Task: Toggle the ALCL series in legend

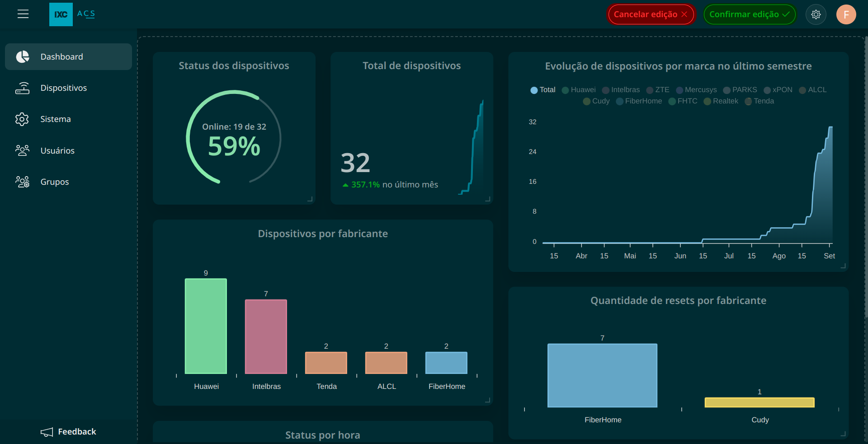Action: point(812,90)
